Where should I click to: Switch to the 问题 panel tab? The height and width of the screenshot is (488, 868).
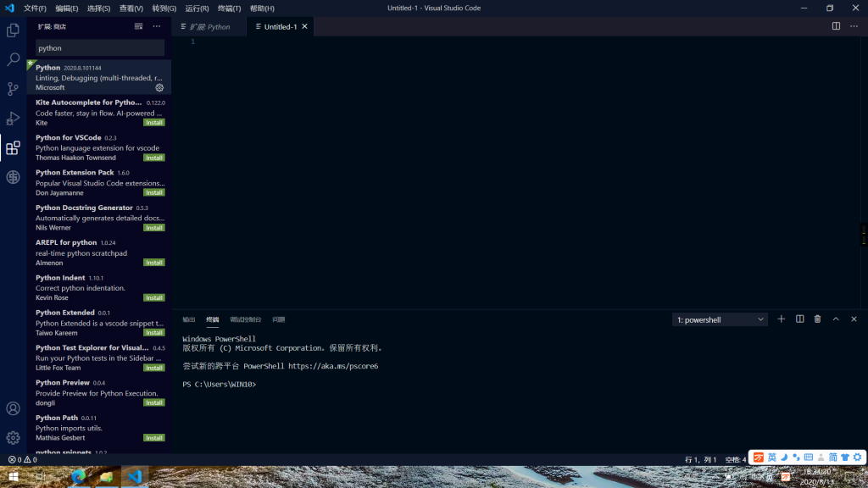coord(278,319)
